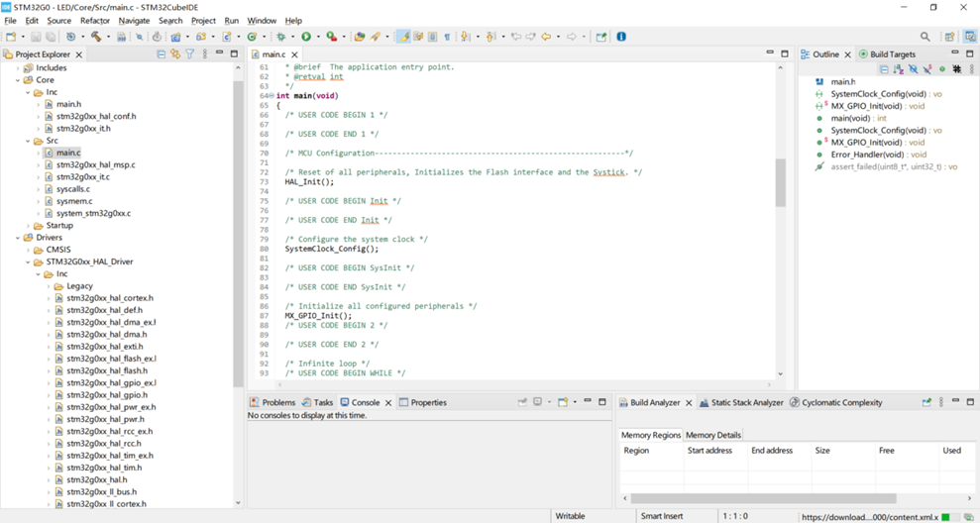
Task: Toggle group macros hash icon in Outline
Action: coord(956,69)
